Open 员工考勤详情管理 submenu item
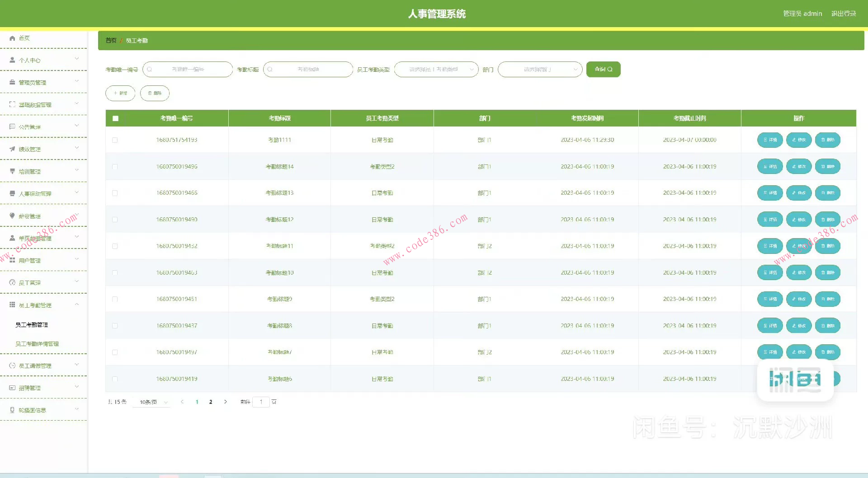 (37, 344)
